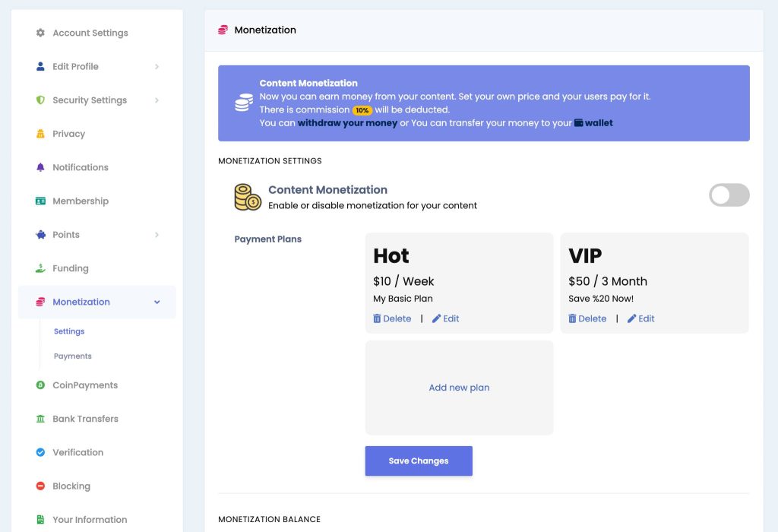Screen dimensions: 778x532
Task: Collapse the Monetization menu chevron
Action: click(157, 302)
